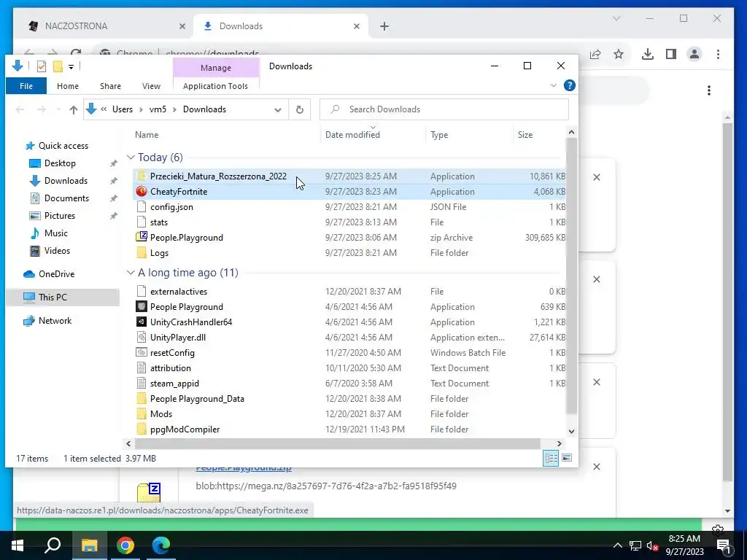This screenshot has width=747, height=560.
Task: Close the NACZOSTRONA tab
Action: pyautogui.click(x=182, y=26)
